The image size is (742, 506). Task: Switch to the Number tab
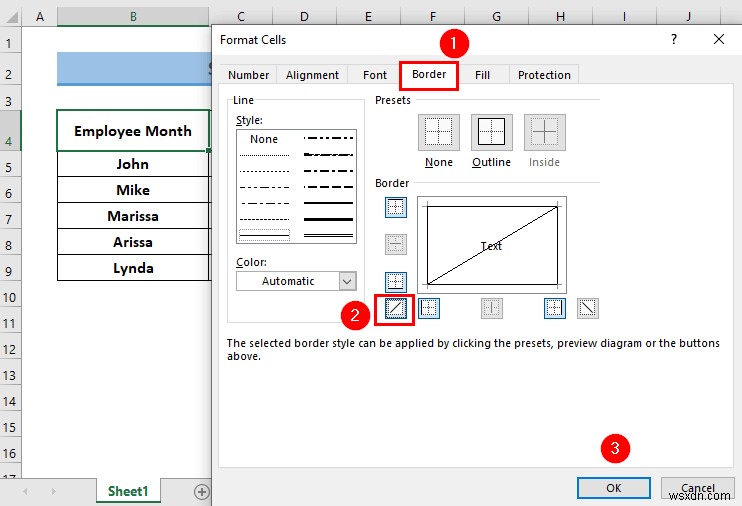click(248, 75)
